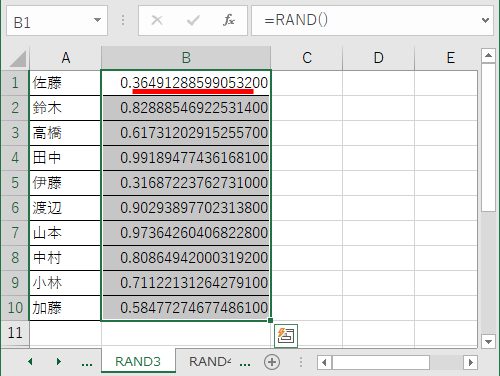
Task: Click cell with 0.31687223762731000
Action: (x=186, y=183)
